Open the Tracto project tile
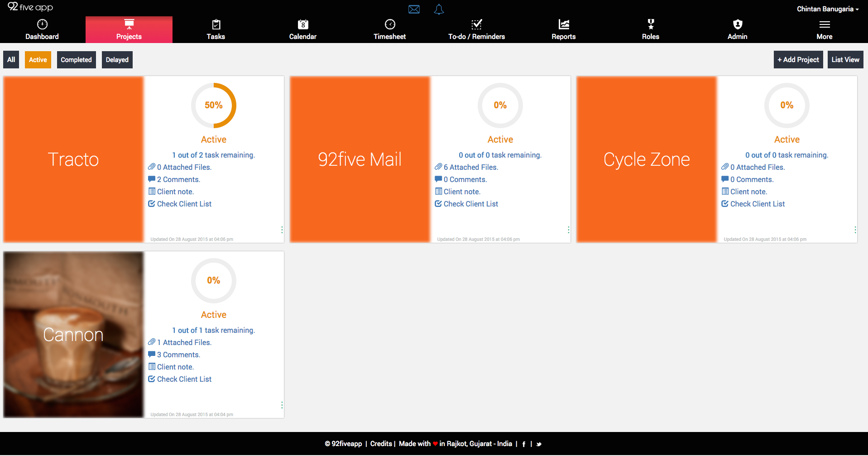 click(x=73, y=159)
